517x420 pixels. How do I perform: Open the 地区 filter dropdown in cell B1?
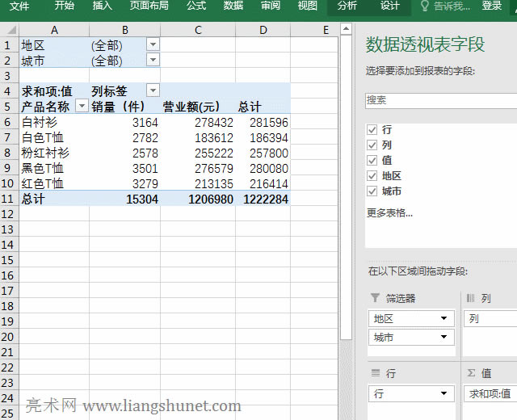tap(153, 45)
